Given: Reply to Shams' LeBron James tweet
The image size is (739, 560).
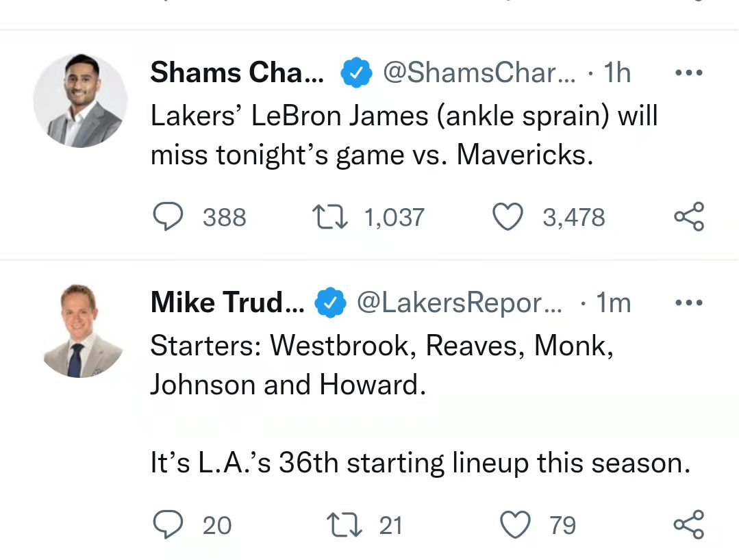Looking at the screenshot, I should [168, 216].
